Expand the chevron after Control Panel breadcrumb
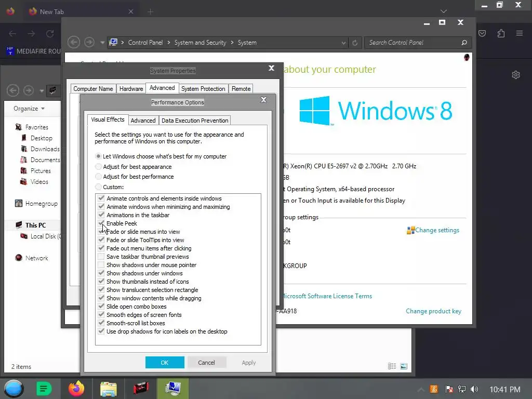Image resolution: width=532 pixels, height=399 pixels. pyautogui.click(x=169, y=43)
